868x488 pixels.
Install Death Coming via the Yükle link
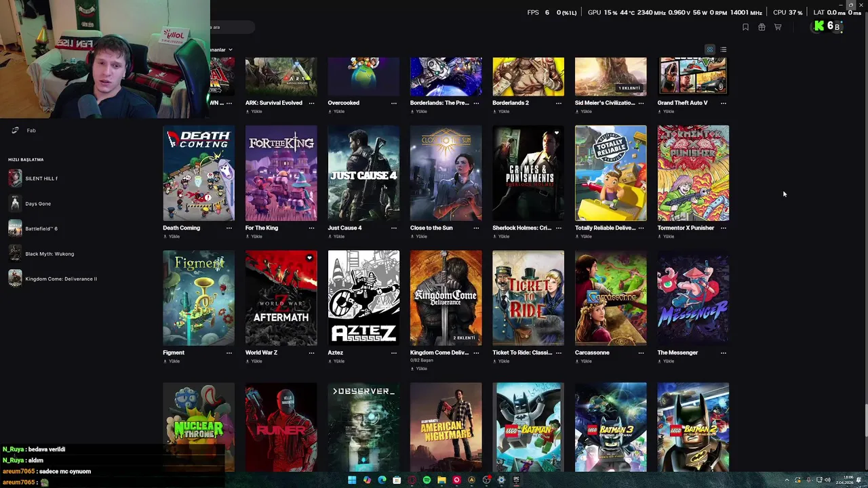(x=172, y=237)
